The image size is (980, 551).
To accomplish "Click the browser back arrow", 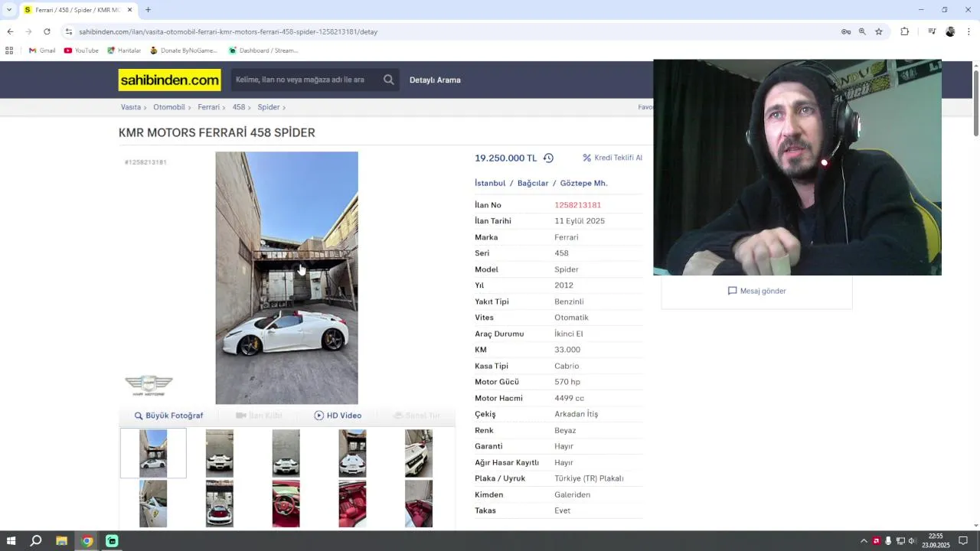I will pyautogui.click(x=10, y=31).
